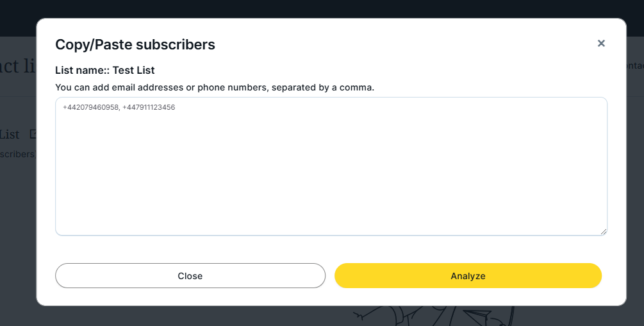
Task: Click the word "Close" on the outlined button
Action: pyautogui.click(x=190, y=276)
